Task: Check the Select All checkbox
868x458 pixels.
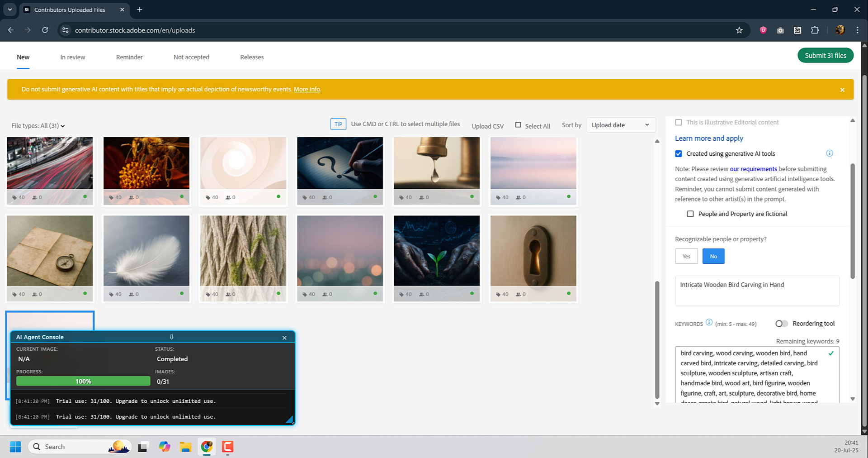Action: (518, 125)
